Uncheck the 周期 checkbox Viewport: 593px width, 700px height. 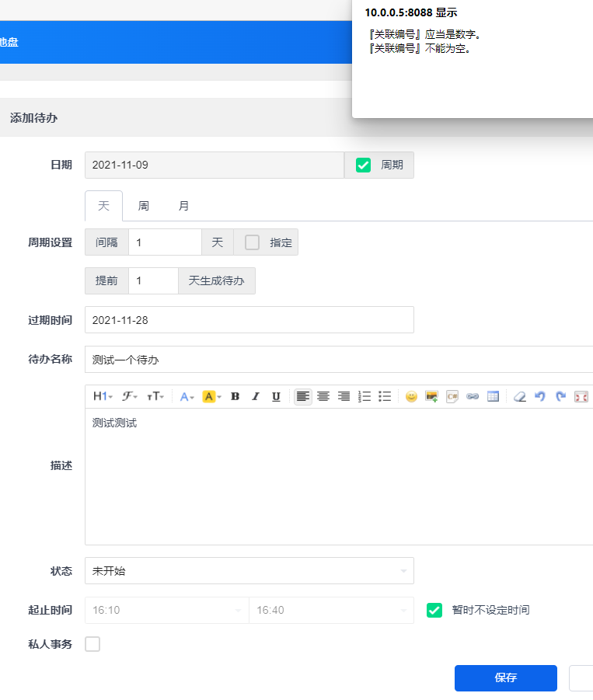tap(363, 165)
